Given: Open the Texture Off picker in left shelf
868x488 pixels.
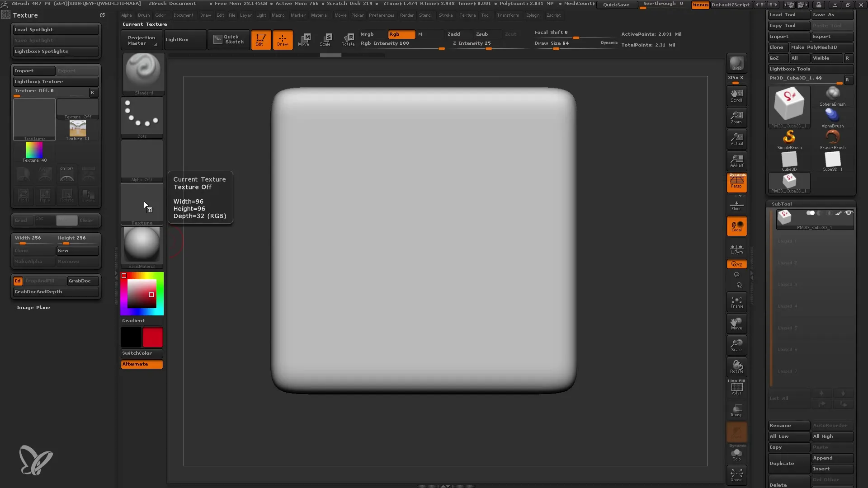Looking at the screenshot, I should [x=142, y=204].
